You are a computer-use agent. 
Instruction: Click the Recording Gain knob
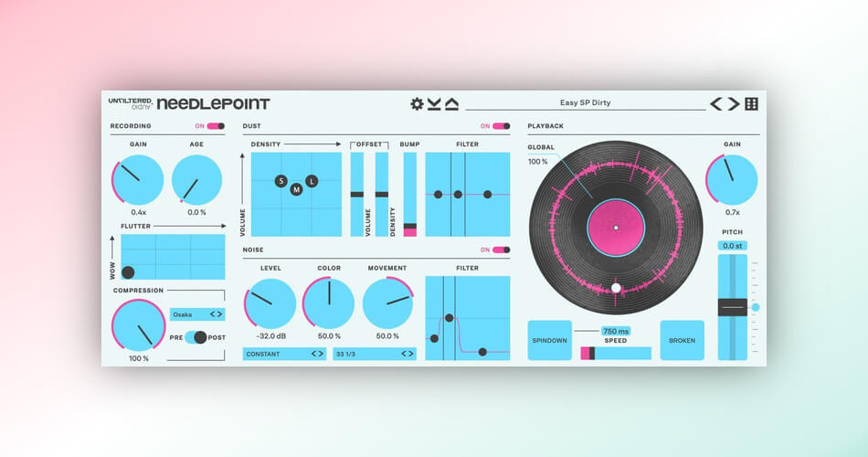pos(138,180)
